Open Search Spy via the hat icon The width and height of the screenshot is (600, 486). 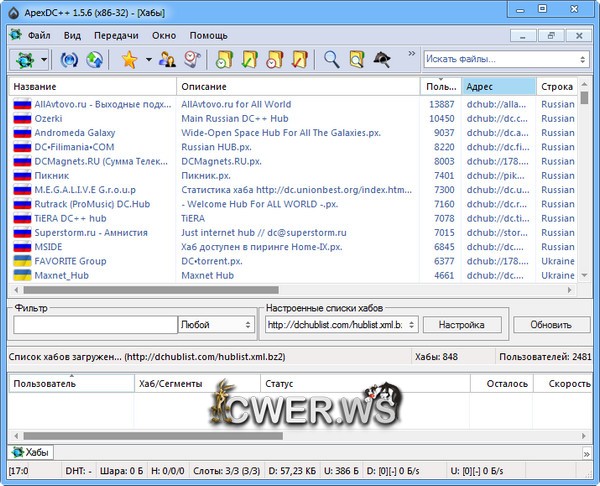(x=382, y=60)
